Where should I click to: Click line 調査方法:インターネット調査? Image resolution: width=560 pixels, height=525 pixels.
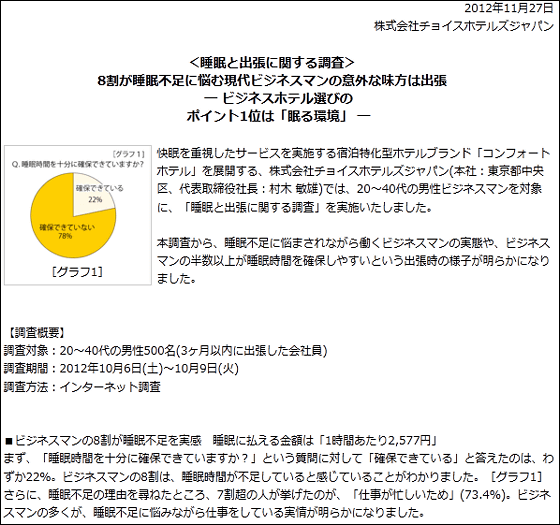click(82, 387)
